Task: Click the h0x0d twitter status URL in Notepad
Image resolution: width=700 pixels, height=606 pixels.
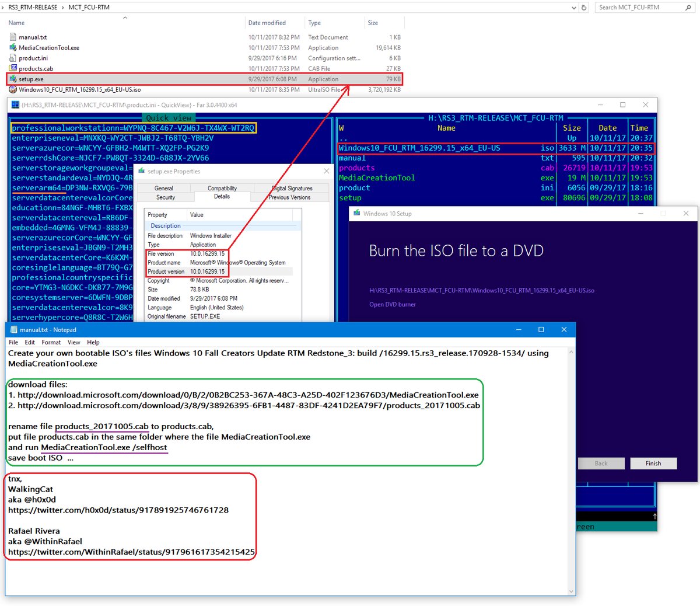Action: tap(118, 510)
